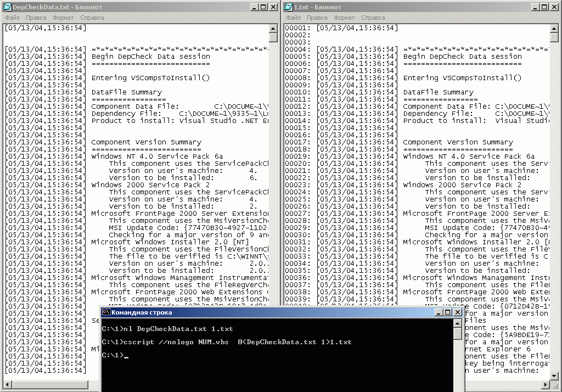Maximize the 1.txt Notepad window
562x392 pixels.
(544, 7)
